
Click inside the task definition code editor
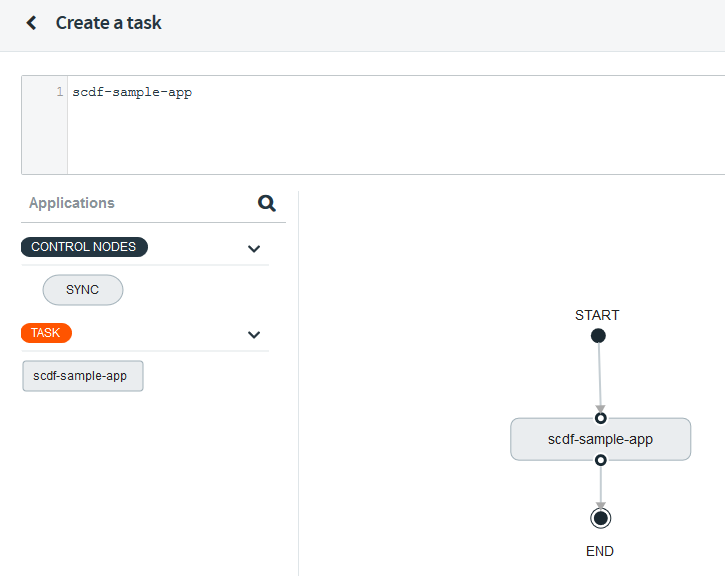click(x=390, y=125)
